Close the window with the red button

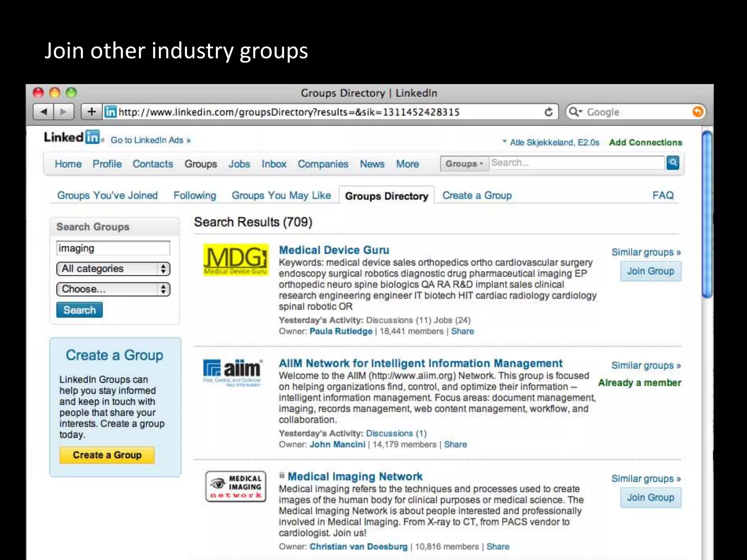(38, 93)
